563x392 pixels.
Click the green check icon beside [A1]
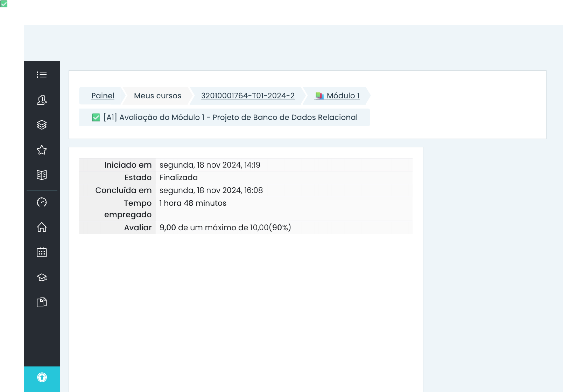pos(96,118)
